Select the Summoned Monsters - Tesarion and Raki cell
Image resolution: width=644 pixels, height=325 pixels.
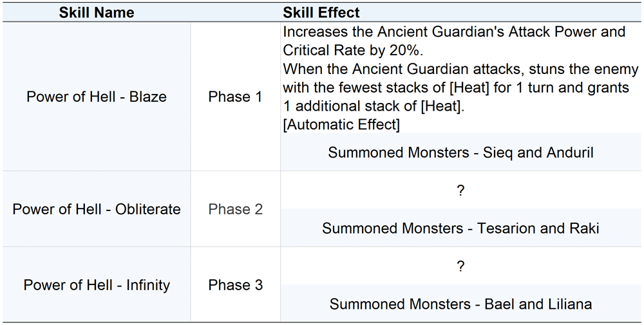(x=460, y=228)
